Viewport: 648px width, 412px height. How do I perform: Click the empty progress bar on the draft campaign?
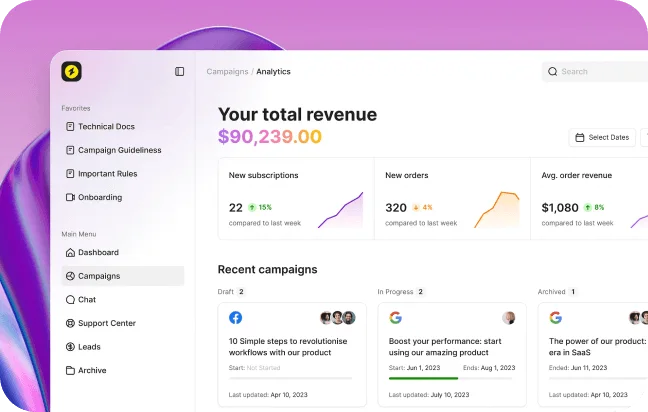291,378
